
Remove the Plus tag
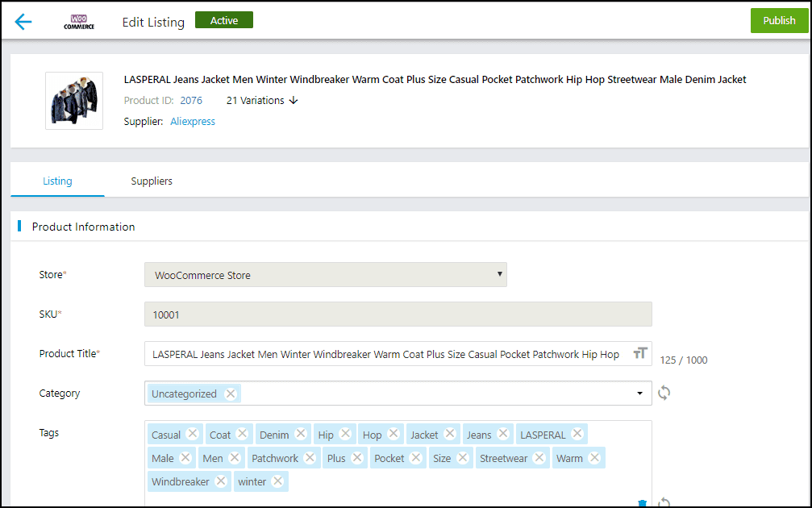357,457
